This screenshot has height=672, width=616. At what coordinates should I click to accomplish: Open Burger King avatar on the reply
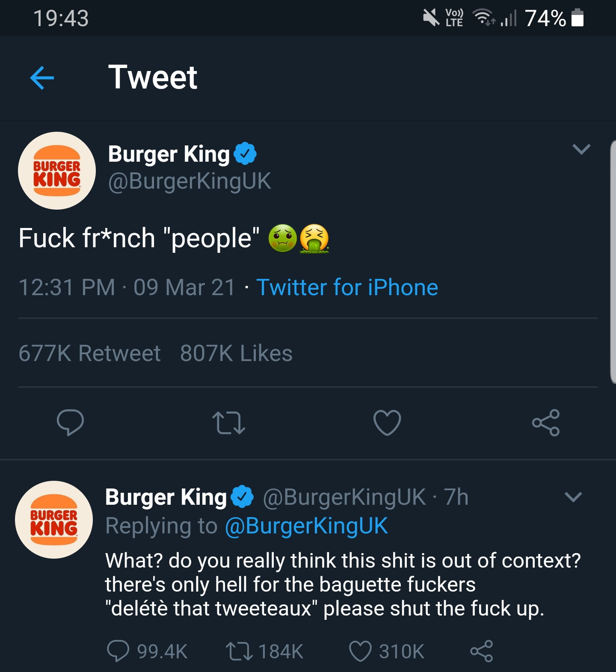54,520
